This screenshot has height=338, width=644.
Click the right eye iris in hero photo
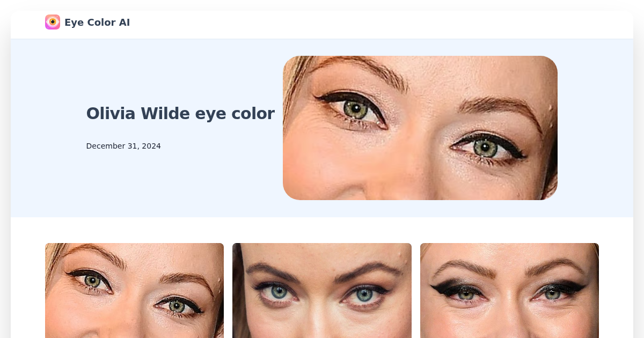[x=485, y=148]
